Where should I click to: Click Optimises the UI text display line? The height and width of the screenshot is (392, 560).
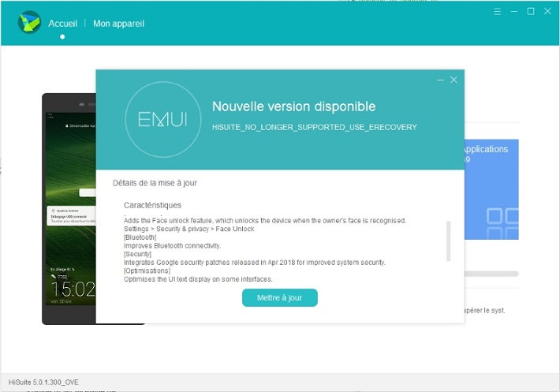pyautogui.click(x=198, y=279)
